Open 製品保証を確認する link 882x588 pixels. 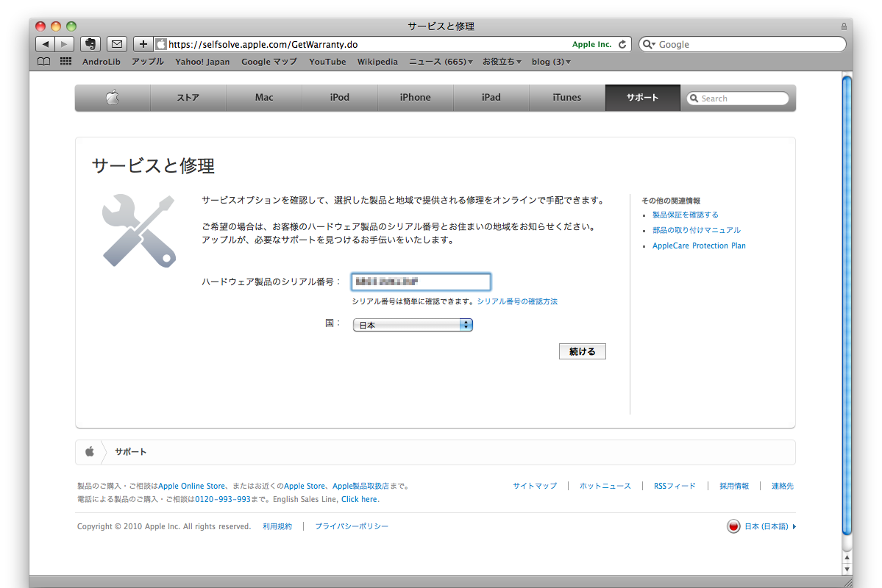tap(685, 215)
